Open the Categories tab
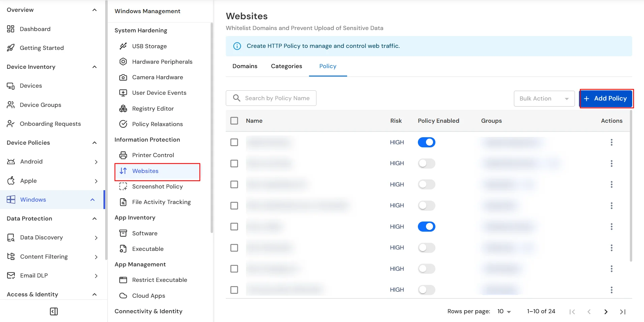644x322 pixels. tap(286, 66)
